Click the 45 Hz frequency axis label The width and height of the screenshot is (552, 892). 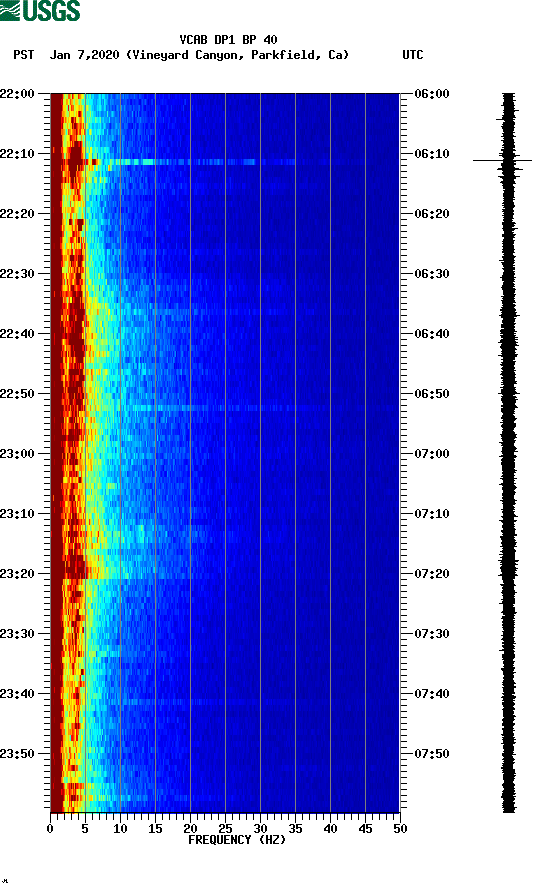pyautogui.click(x=365, y=829)
